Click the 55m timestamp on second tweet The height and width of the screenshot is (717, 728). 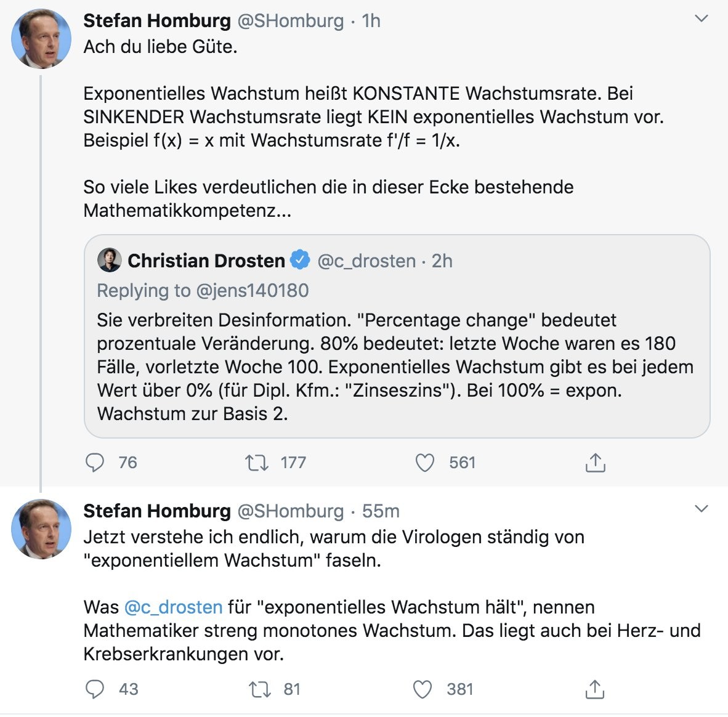point(381,511)
